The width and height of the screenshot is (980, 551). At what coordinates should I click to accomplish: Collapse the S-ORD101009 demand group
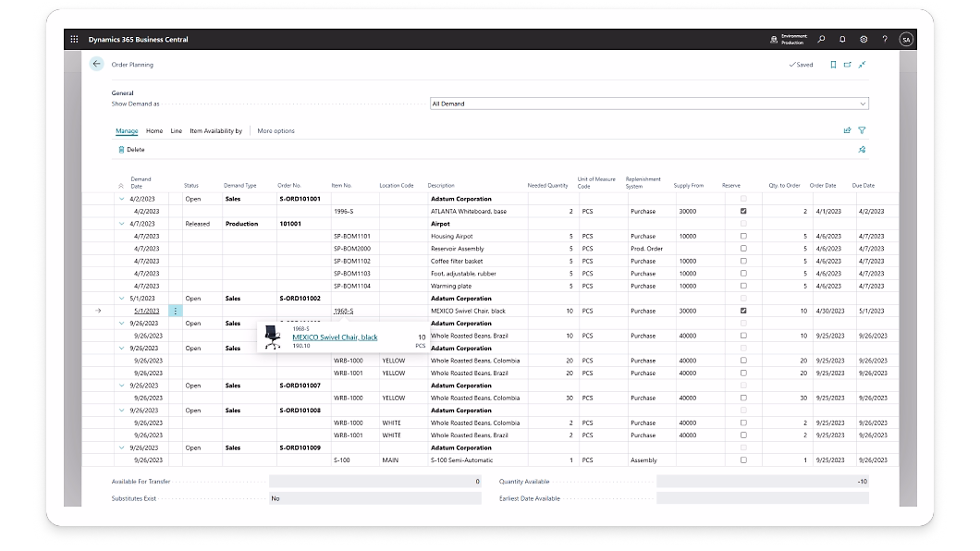tap(122, 448)
